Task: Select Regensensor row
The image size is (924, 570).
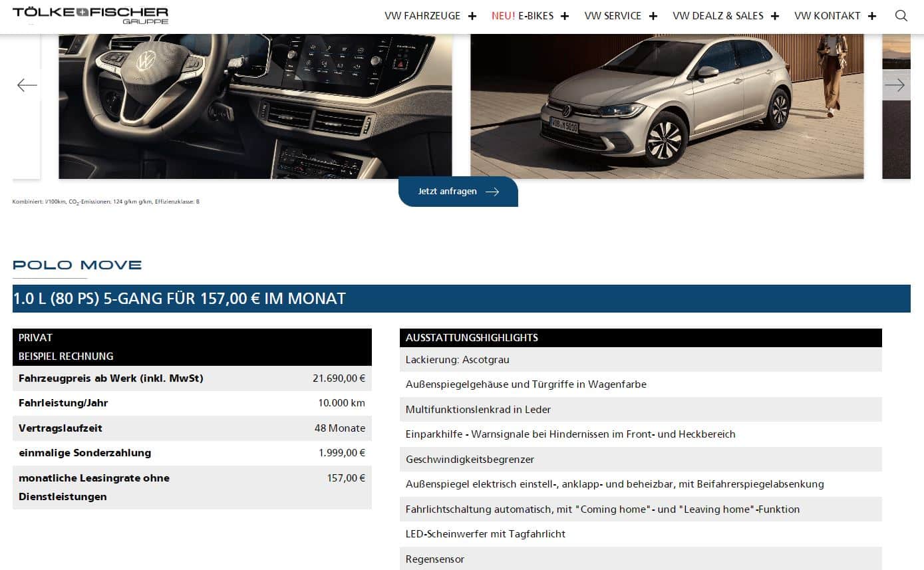Action: click(641, 559)
